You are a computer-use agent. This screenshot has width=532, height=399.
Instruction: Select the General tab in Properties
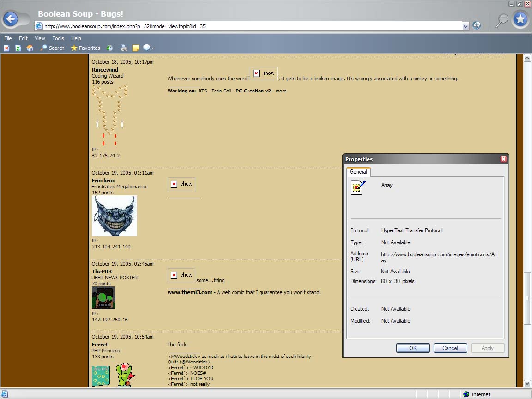[358, 172]
